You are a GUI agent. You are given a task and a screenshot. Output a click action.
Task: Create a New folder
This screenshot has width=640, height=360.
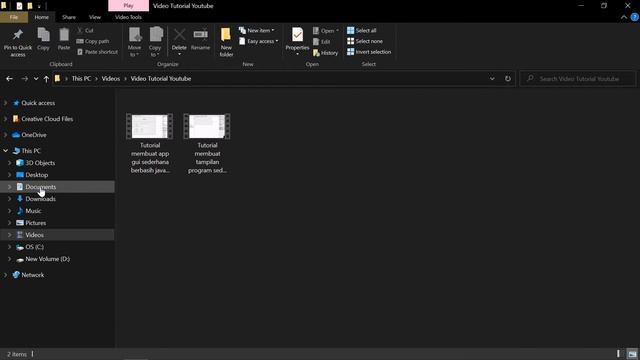click(226, 42)
